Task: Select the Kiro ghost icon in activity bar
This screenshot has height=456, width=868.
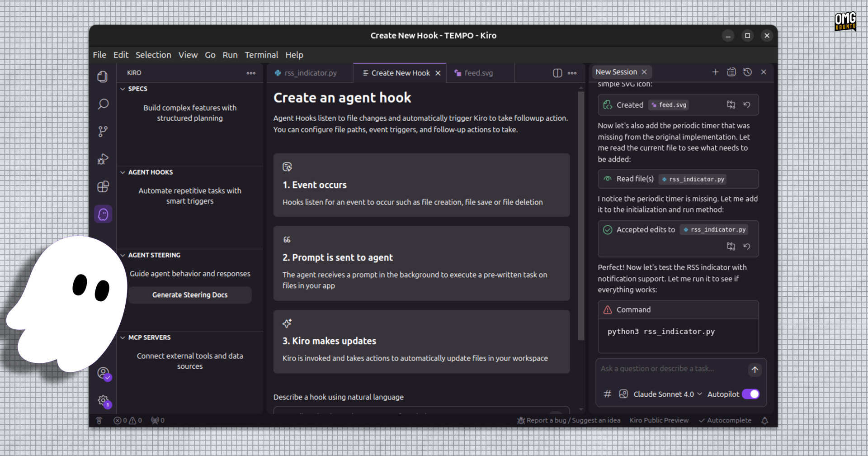Action: (103, 214)
